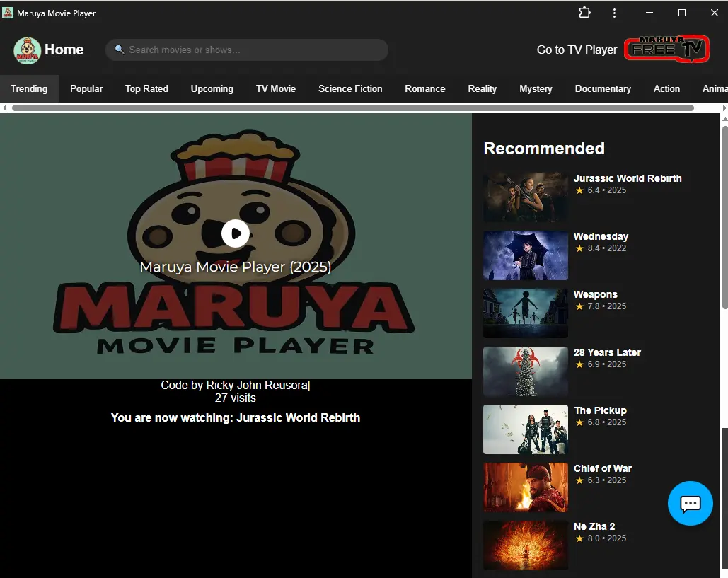
Task: Select the TV Movie category
Action: click(x=276, y=88)
